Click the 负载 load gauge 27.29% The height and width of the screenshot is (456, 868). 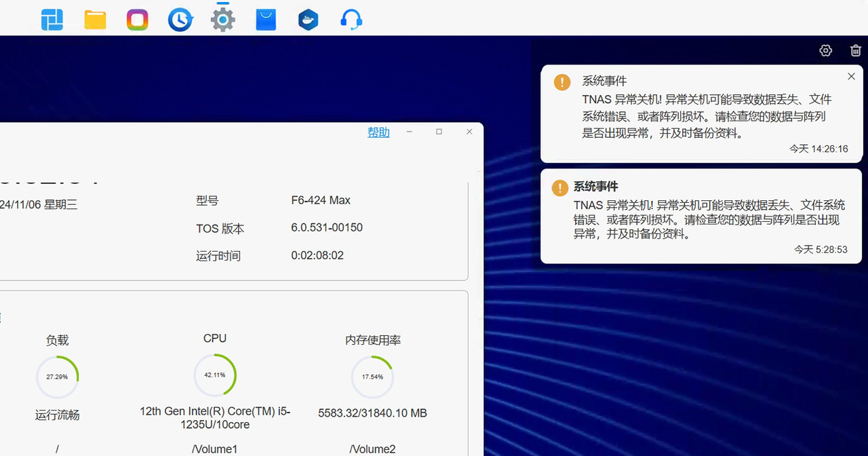pos(57,377)
